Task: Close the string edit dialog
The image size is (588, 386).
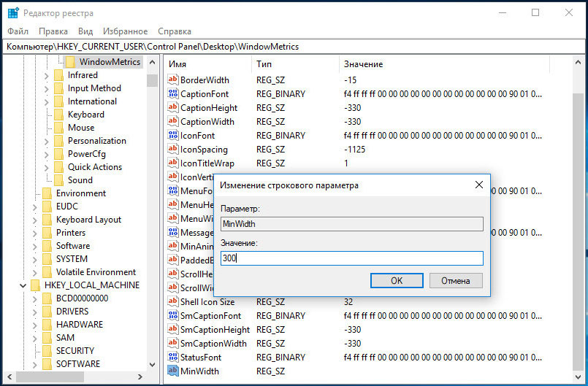Action: pyautogui.click(x=479, y=185)
